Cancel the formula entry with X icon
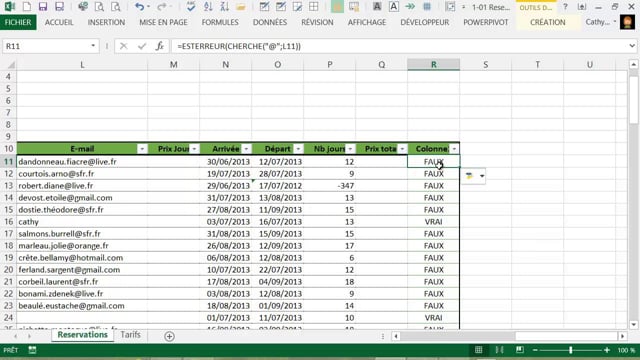The width and height of the screenshot is (640, 360). (124, 46)
